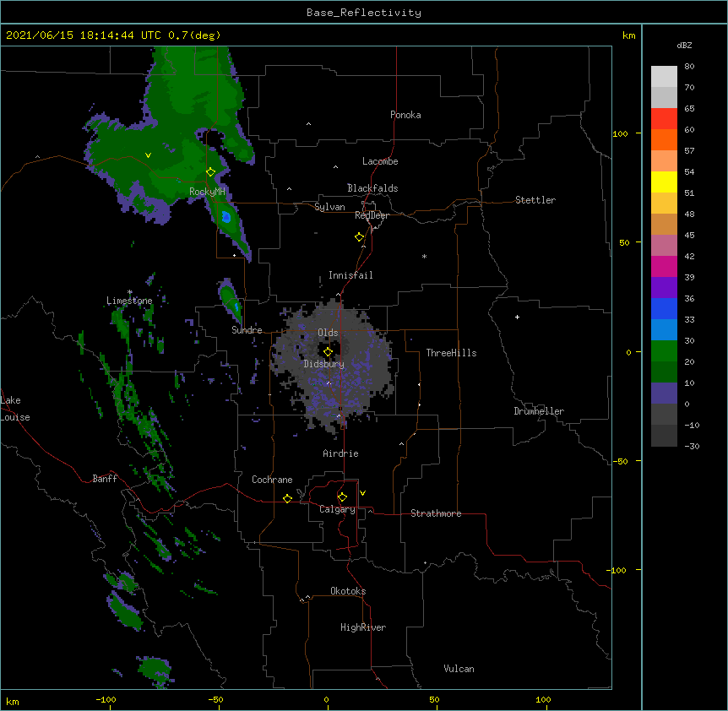
Task: Select the light blue 33 dBZ legend swatch
Action: click(x=664, y=329)
